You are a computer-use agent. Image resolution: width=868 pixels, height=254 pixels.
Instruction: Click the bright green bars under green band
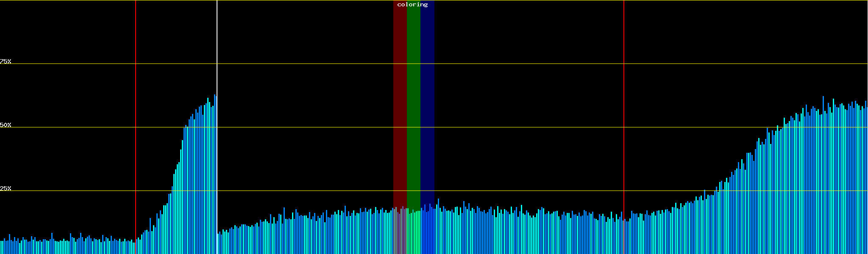click(x=413, y=233)
